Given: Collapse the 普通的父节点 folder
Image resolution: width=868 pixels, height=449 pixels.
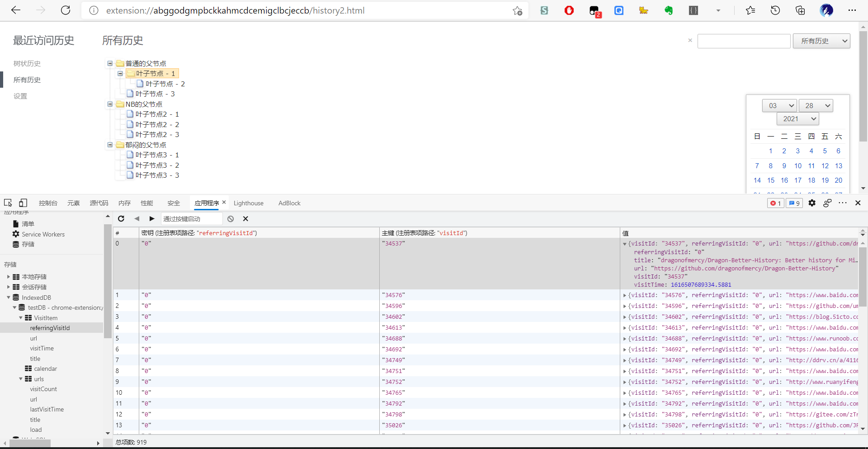Looking at the screenshot, I should tap(110, 63).
